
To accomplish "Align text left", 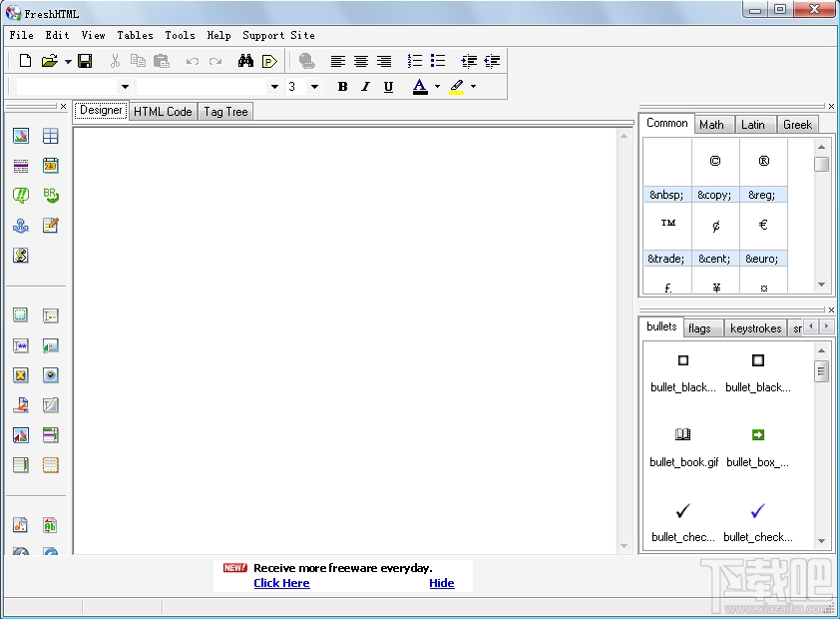I will click(x=337, y=61).
